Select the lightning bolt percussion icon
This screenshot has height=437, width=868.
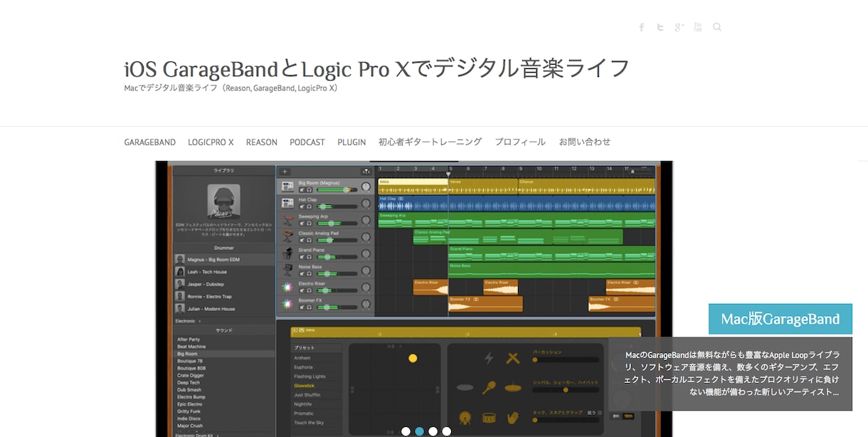coord(488,358)
